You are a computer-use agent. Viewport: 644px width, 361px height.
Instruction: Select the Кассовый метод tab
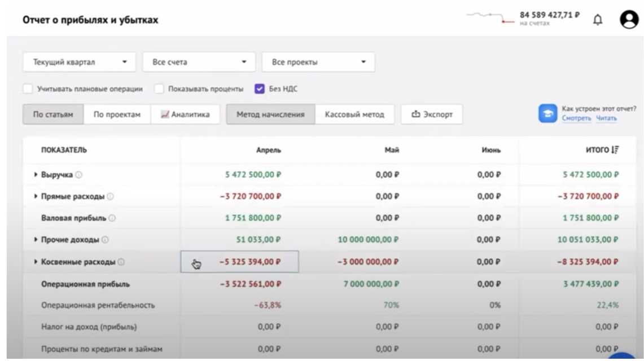click(x=354, y=115)
